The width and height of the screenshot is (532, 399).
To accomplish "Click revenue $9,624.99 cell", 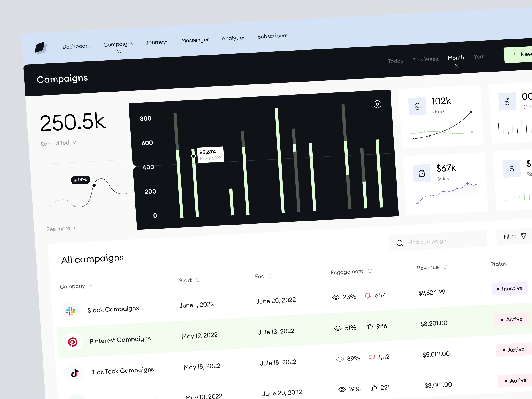I will (432, 292).
